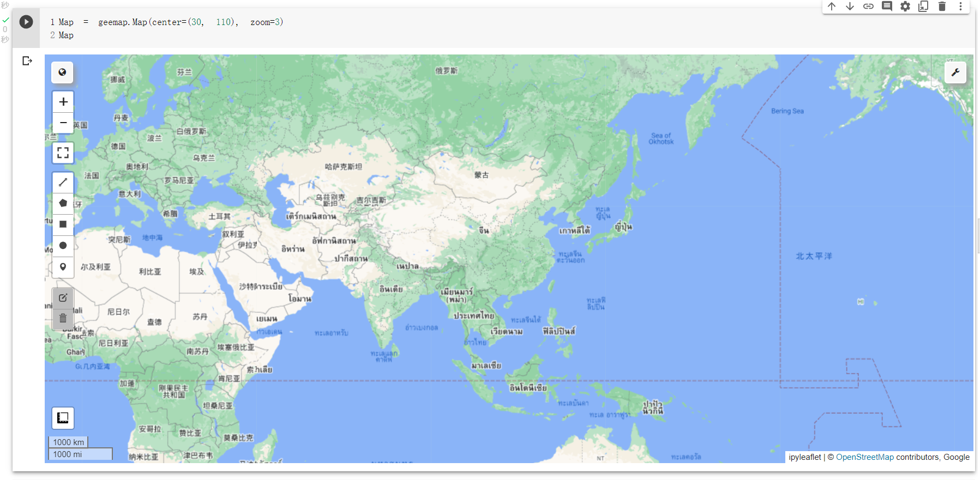Zoom out on the map
Image resolution: width=980 pixels, height=480 pixels.
coord(63,123)
